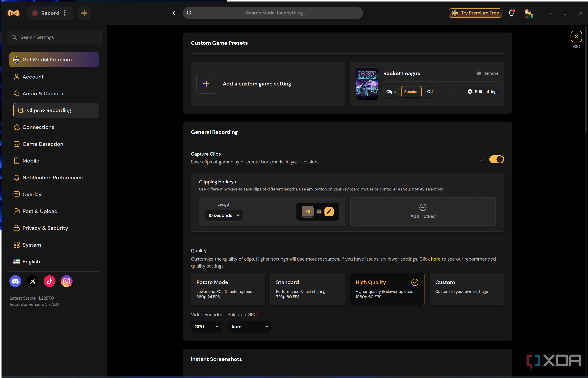The width and height of the screenshot is (588, 378).
Task: Open Game Detection settings
Action: 54,144
